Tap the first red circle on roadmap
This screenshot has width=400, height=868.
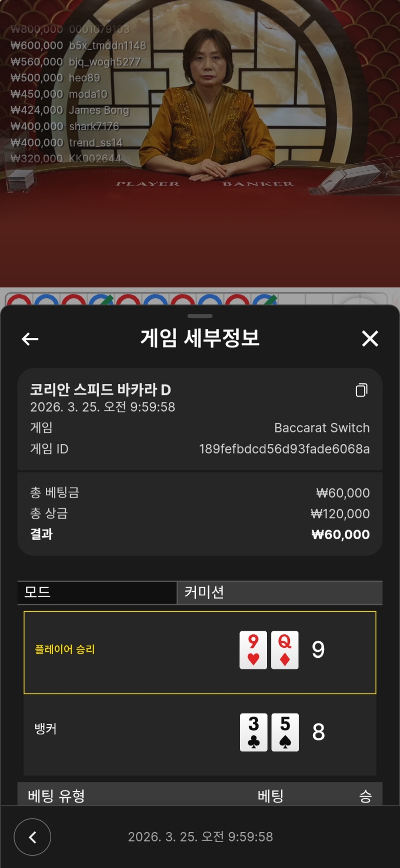click(x=18, y=300)
